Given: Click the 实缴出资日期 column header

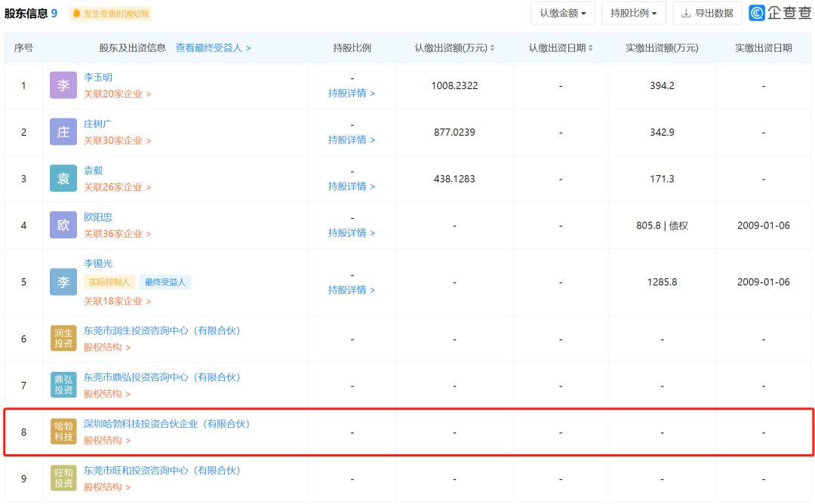Looking at the screenshot, I should [763, 48].
